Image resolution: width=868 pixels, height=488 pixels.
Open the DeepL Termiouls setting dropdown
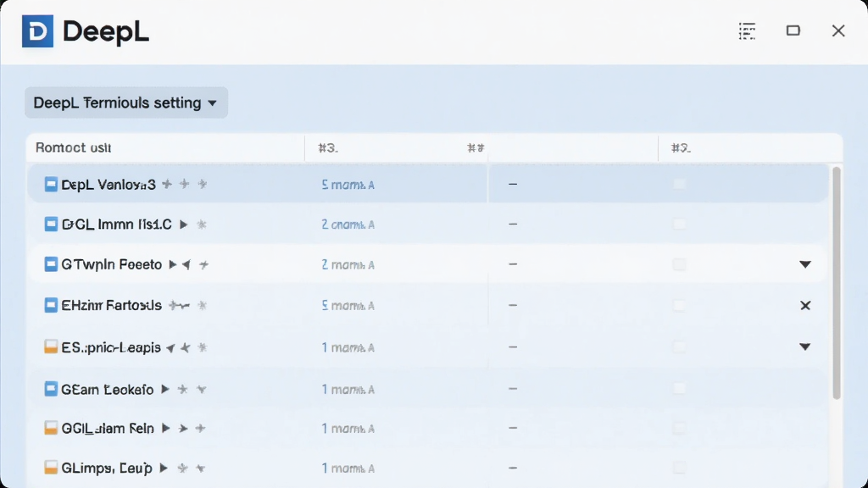[126, 103]
